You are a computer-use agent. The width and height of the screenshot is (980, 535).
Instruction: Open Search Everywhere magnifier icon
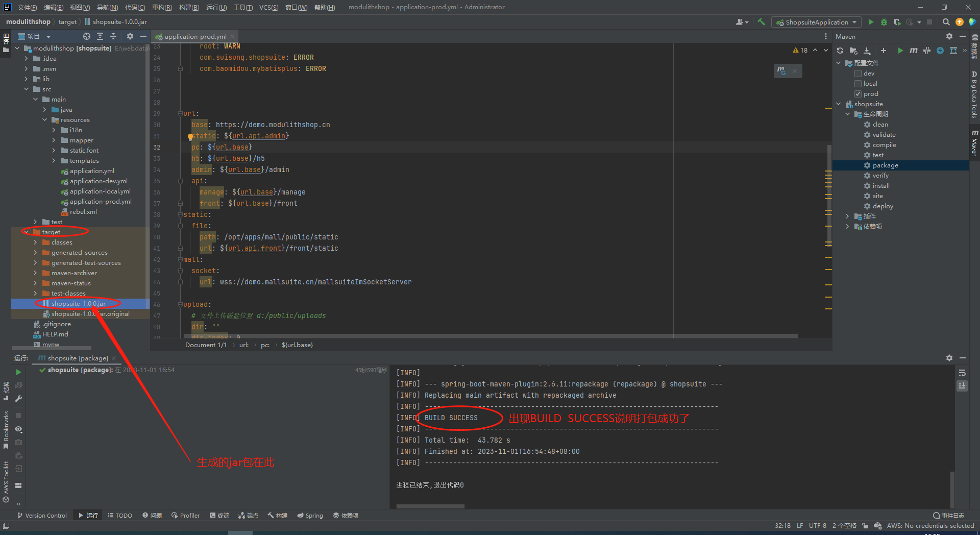946,22
